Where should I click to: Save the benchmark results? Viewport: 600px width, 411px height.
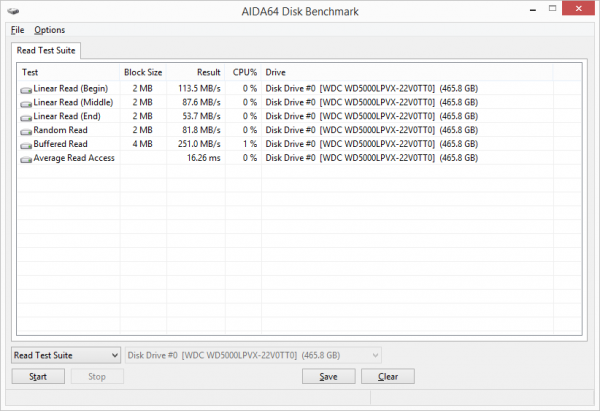click(329, 377)
